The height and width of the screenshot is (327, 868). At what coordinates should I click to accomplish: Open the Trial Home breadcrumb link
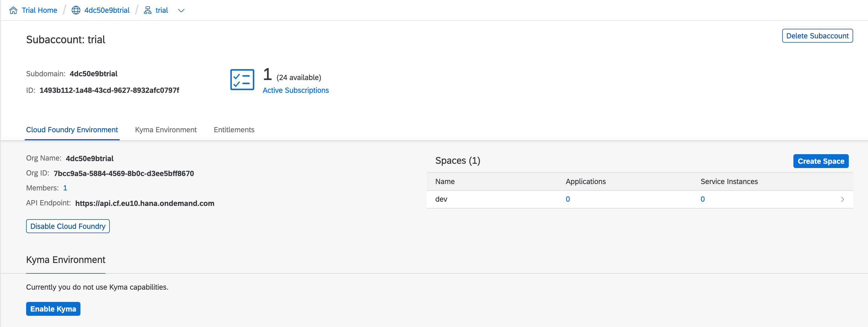pos(39,10)
